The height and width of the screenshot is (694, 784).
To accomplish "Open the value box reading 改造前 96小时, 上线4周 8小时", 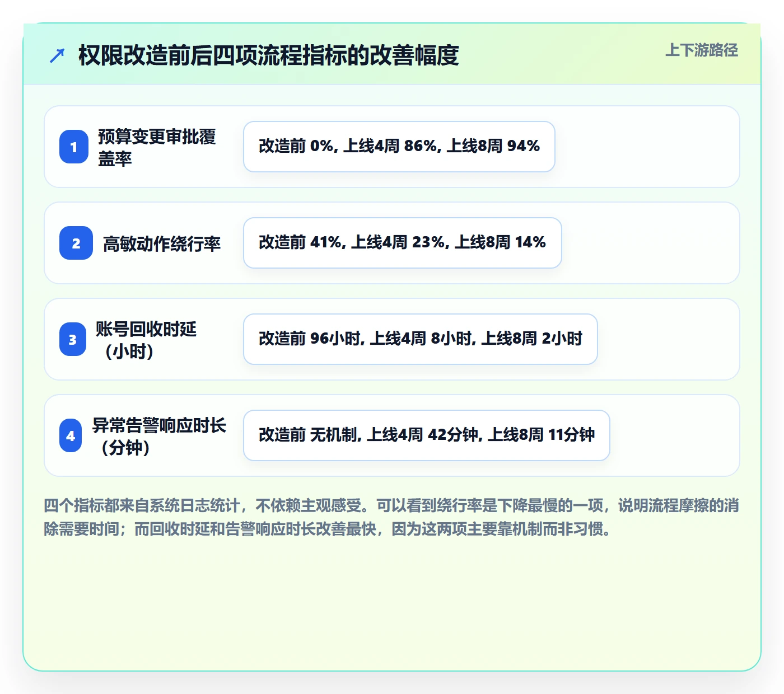I will coord(421,339).
